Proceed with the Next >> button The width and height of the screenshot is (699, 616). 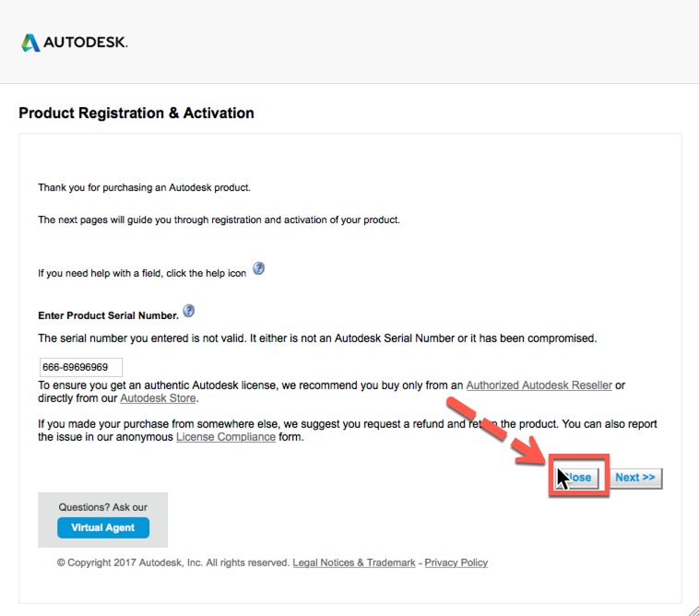pyautogui.click(x=635, y=478)
